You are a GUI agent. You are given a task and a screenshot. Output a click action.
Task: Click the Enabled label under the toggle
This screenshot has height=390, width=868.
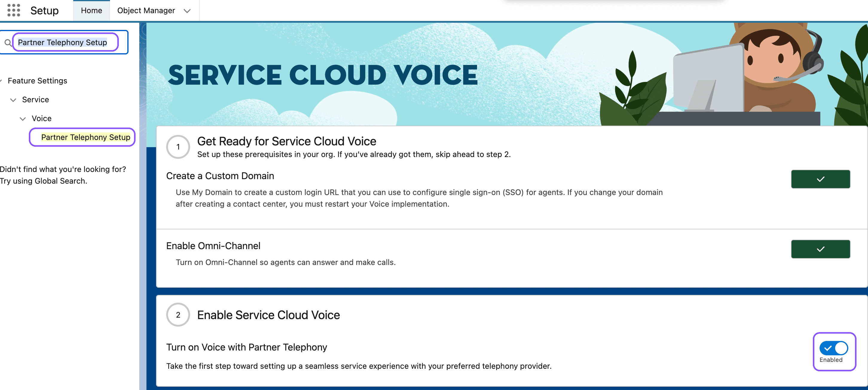[831, 360]
